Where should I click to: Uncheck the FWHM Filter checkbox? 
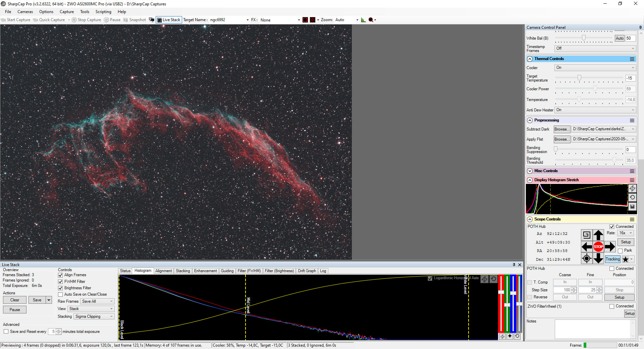click(61, 282)
